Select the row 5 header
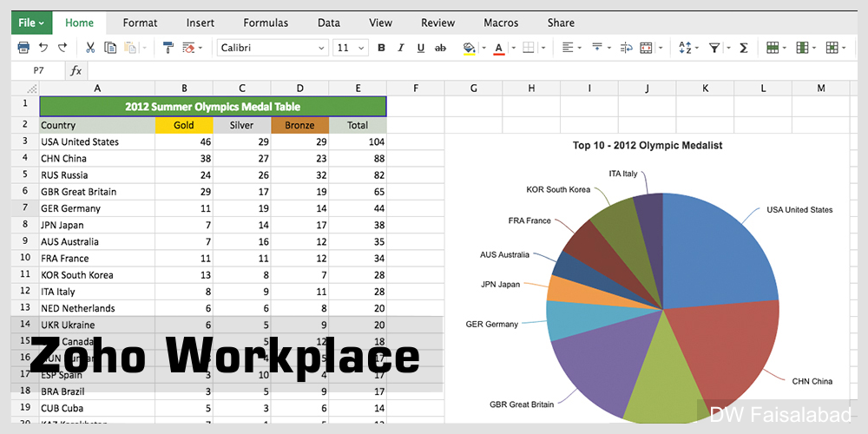This screenshot has width=868, height=434. point(25,175)
